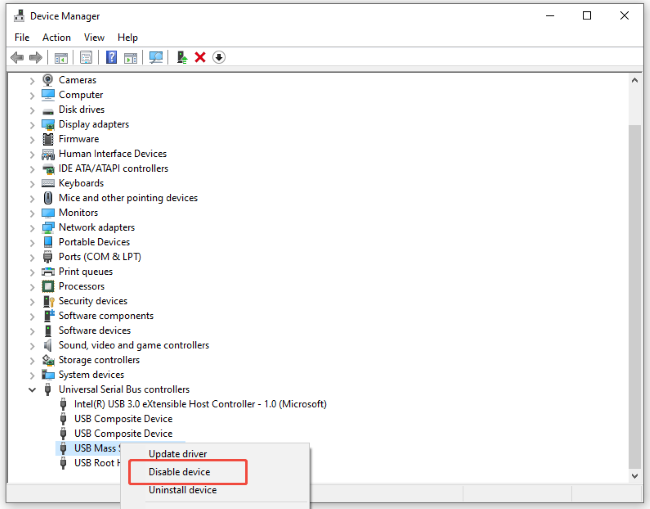
Task: Open the View menu
Action: click(x=94, y=37)
